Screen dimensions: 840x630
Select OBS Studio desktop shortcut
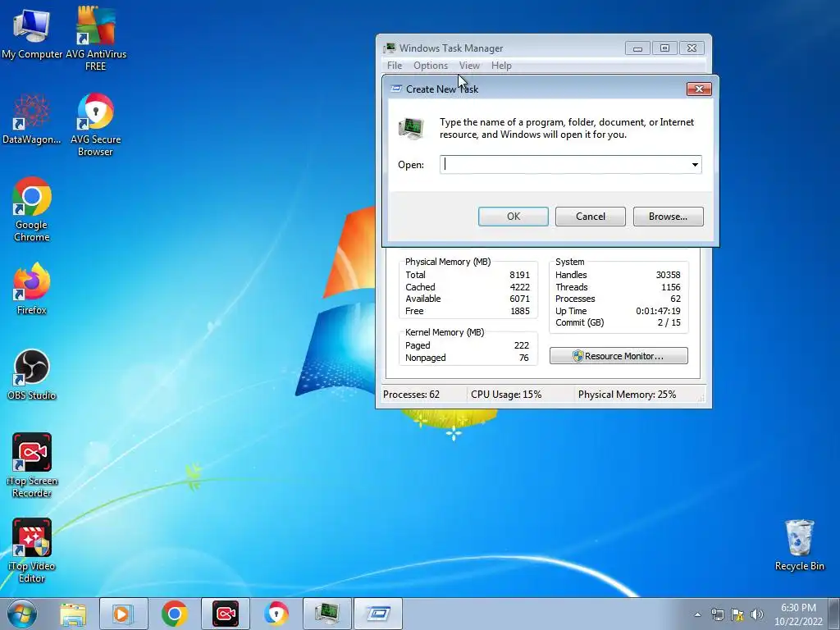[x=32, y=374]
